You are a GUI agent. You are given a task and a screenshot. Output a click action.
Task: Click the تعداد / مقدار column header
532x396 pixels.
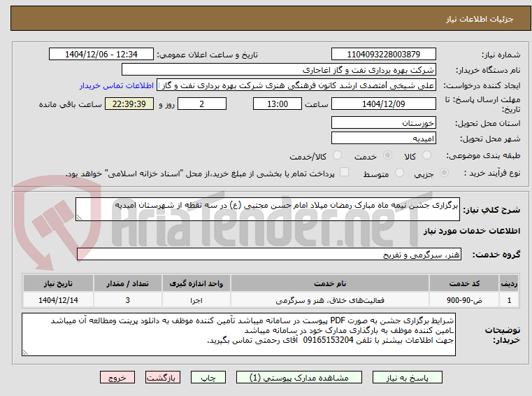pos(127,283)
